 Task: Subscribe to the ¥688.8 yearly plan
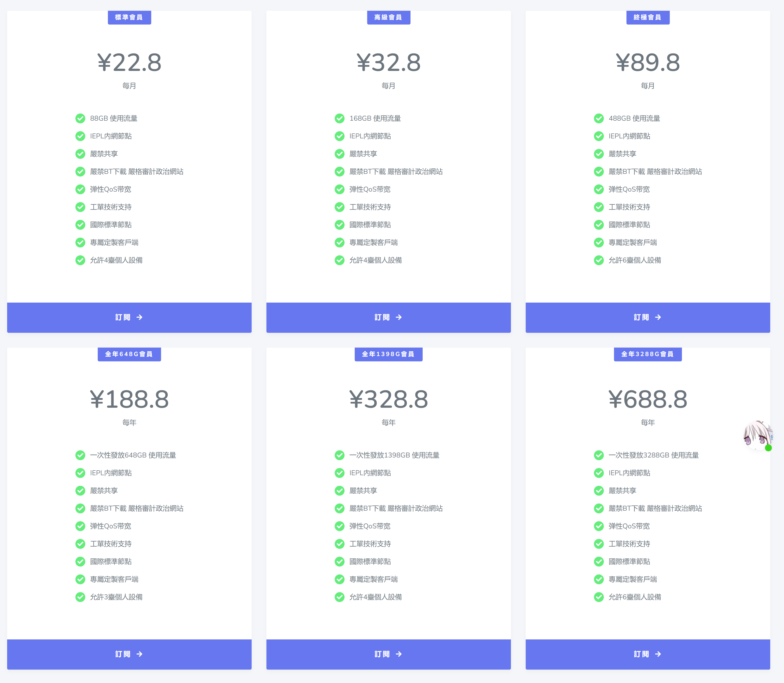pyautogui.click(x=648, y=654)
